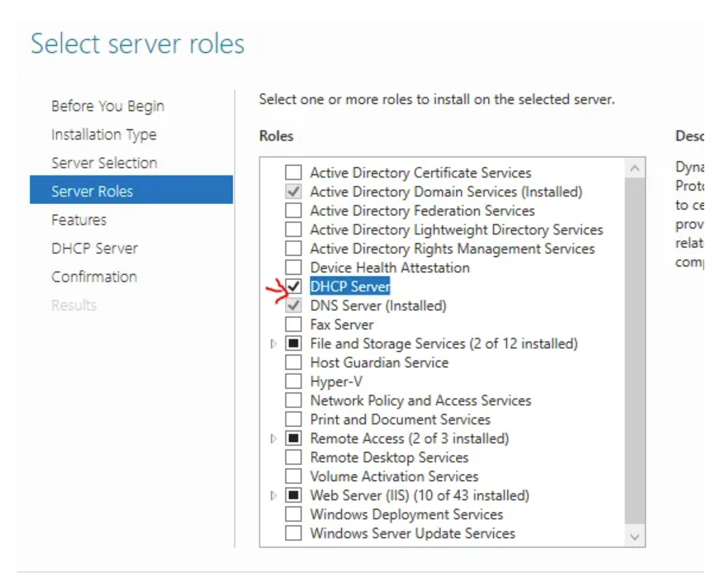Click roles list scroll up arrow
This screenshot has width=709, height=588.
(x=635, y=168)
